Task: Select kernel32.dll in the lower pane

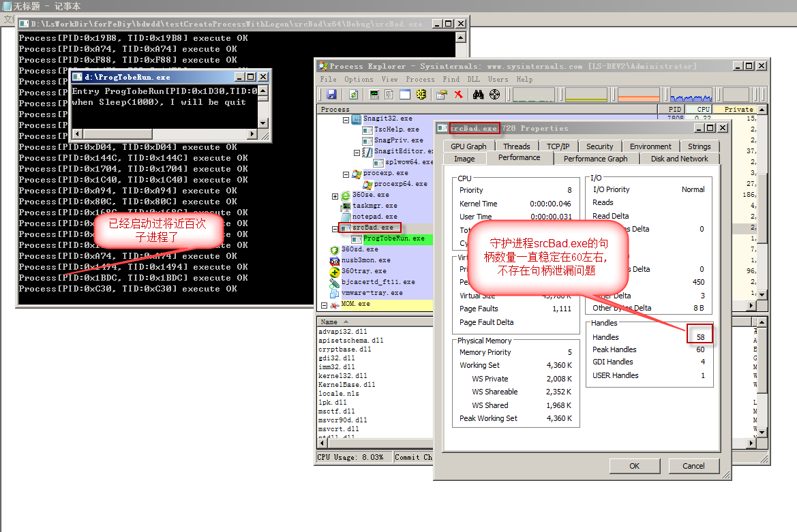Action: pos(342,375)
